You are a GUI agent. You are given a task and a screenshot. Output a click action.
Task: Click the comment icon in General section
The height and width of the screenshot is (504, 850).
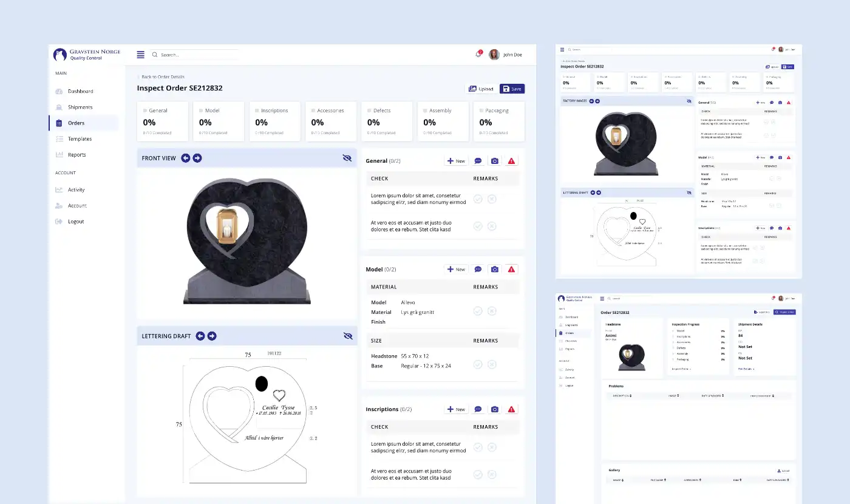pos(478,161)
